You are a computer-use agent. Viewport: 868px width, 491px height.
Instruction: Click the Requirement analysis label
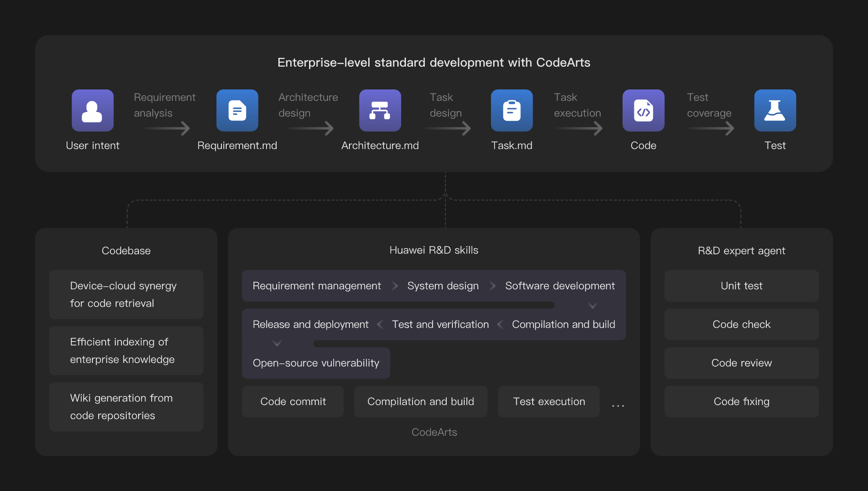[x=164, y=105]
